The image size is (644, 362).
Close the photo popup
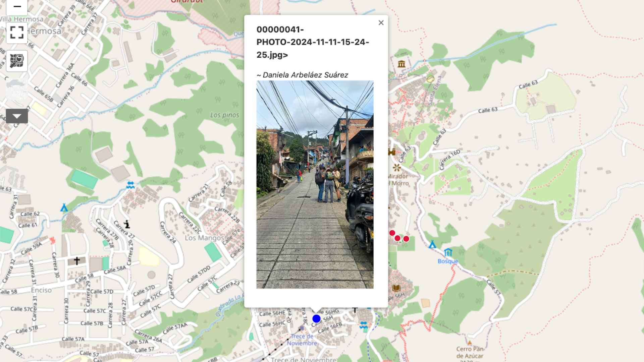pyautogui.click(x=381, y=23)
